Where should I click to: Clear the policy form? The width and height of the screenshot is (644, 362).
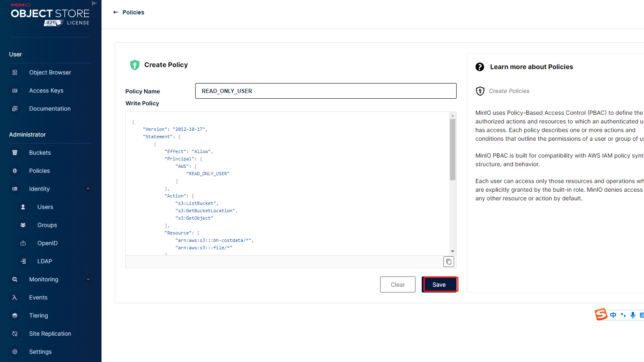(x=398, y=285)
